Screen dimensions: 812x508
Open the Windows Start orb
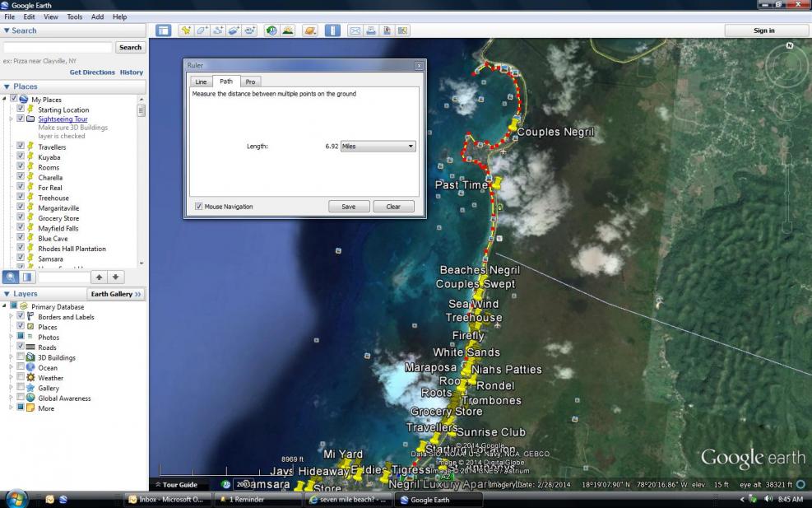point(16,499)
